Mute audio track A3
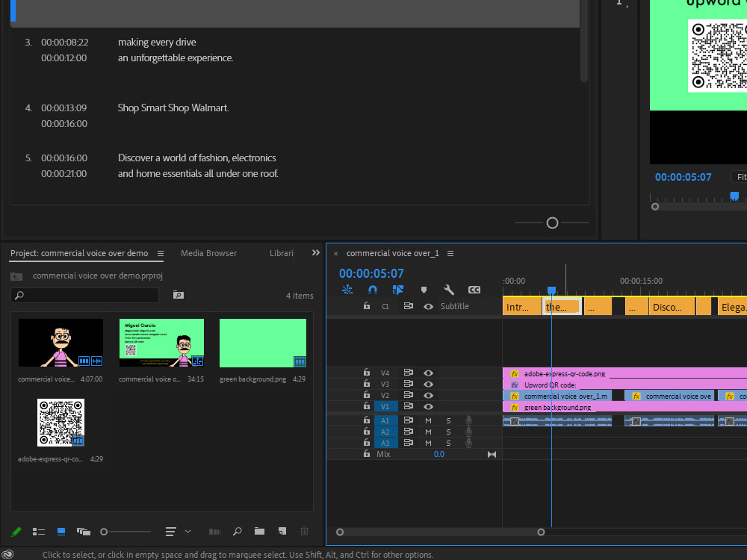This screenshot has width=747, height=560. click(x=428, y=443)
